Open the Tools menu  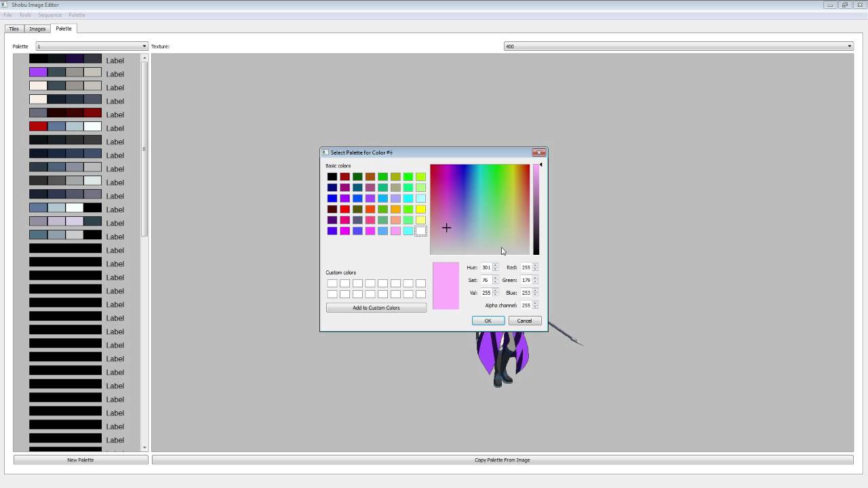tap(25, 15)
